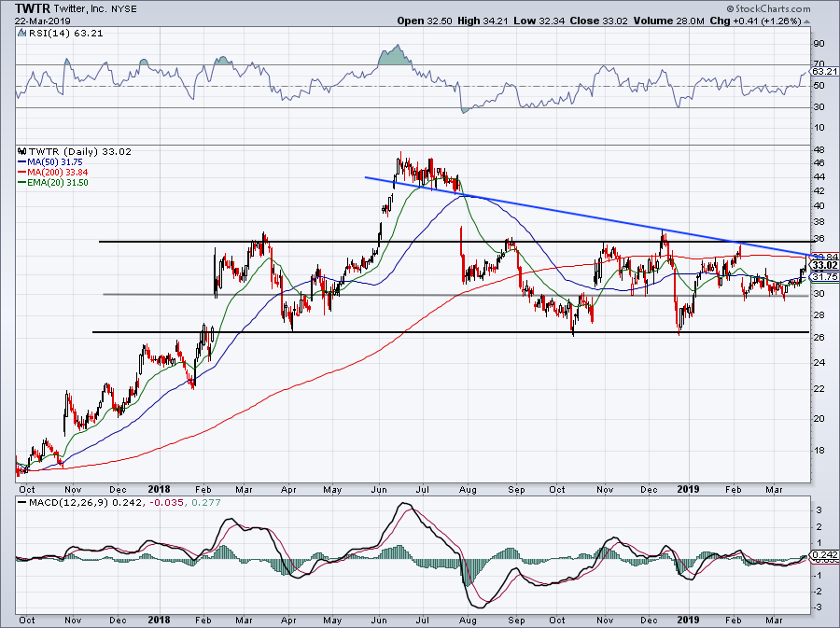Click the TWTR (Daily) 33.02 legend label
Screen dimensions: 840x628
[80, 151]
